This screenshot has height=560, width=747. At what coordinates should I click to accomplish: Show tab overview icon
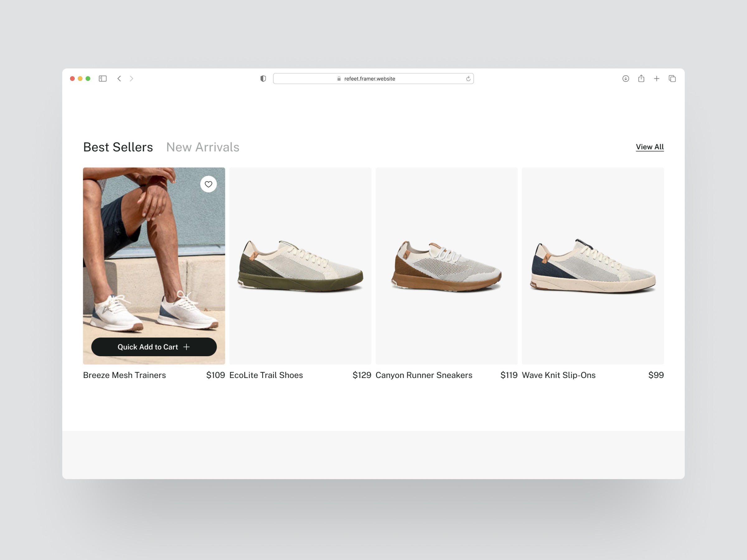[x=672, y=79]
